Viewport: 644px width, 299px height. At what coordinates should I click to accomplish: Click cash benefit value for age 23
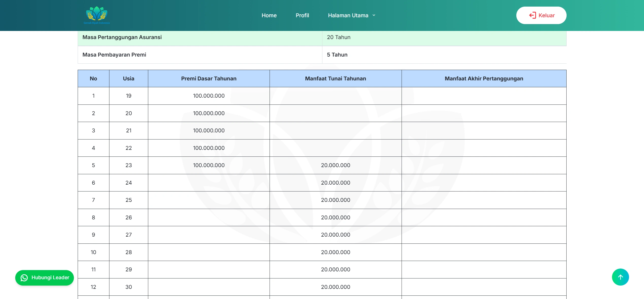point(335,165)
